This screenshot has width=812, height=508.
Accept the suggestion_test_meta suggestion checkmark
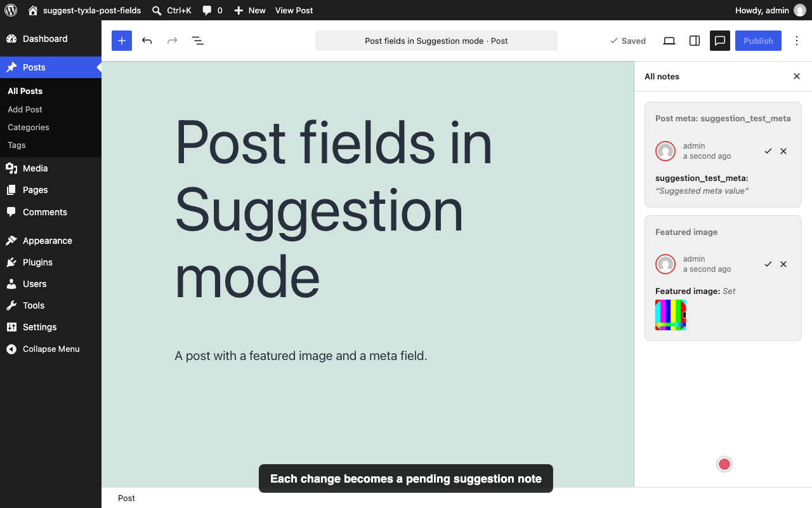[768, 151]
